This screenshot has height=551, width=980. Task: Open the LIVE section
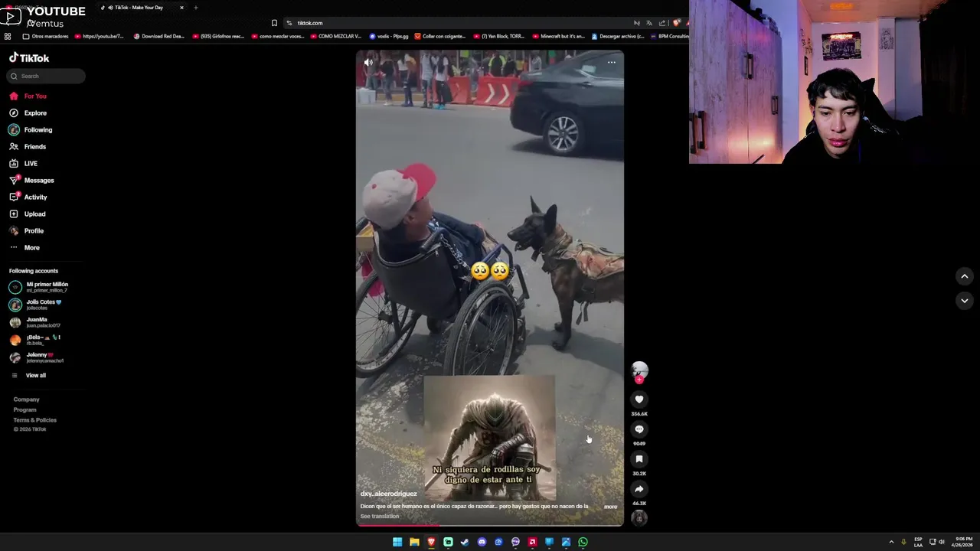[x=24, y=164]
